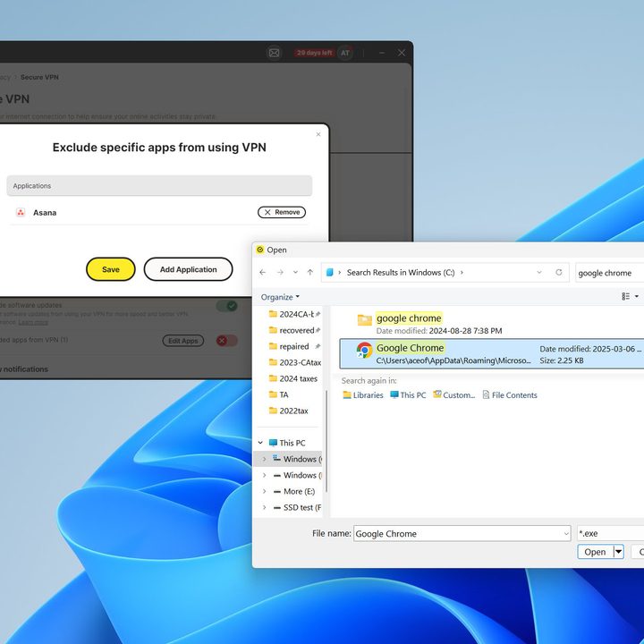Click the Asana app icon
Viewport: 644px width, 644px height.
21,212
